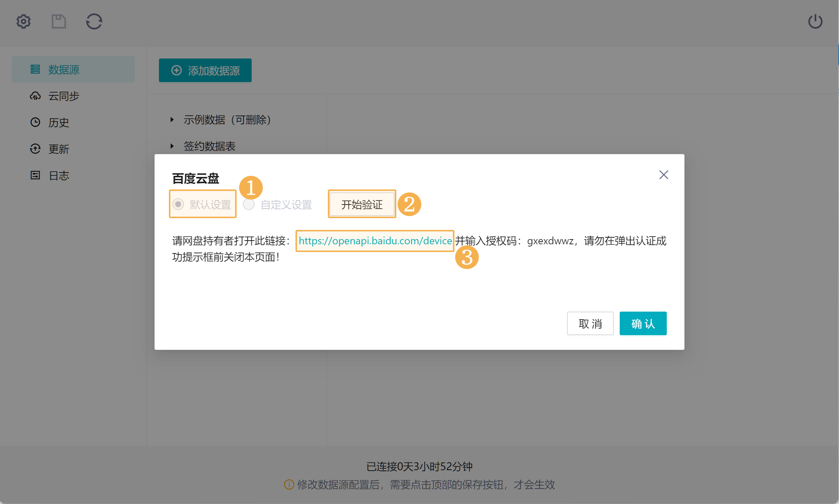
Task: Click the power icon at top right
Action: pos(815,21)
